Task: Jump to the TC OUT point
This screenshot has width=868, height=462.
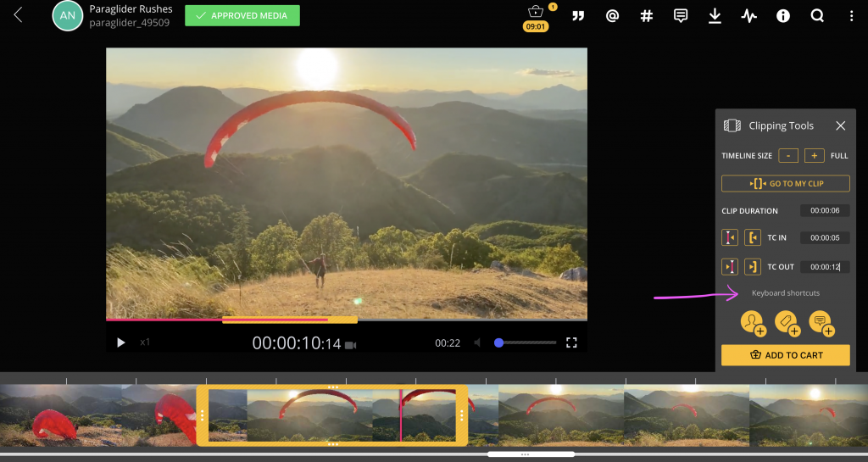Action: point(753,267)
